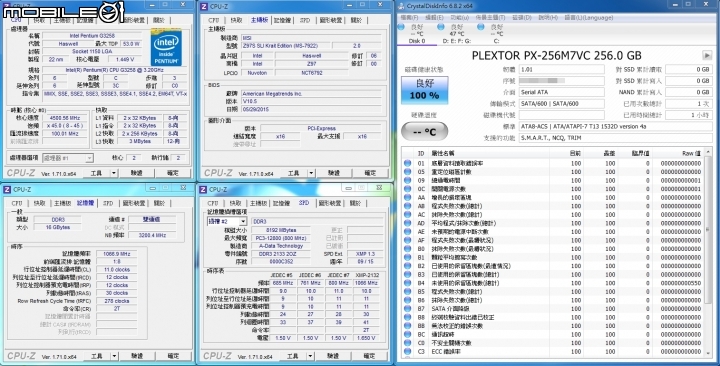Viewport: 720px width, 366px height.
Task: Click the American Megatrends Inc. BIOS vendor value
Action: (311, 93)
